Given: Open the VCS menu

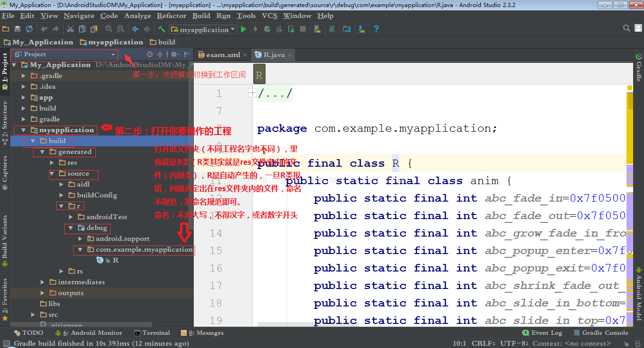Looking at the screenshot, I should (270, 16).
